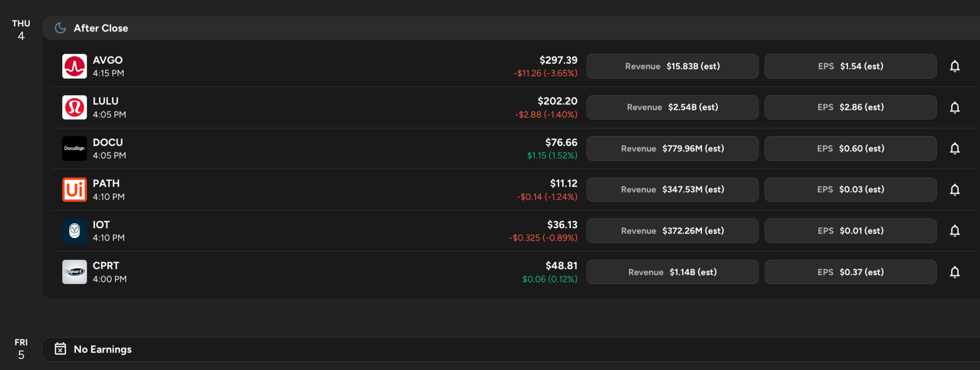Image resolution: width=980 pixels, height=370 pixels.
Task: Select the Friday 5 No Earnings row
Action: pyautogui.click(x=103, y=349)
